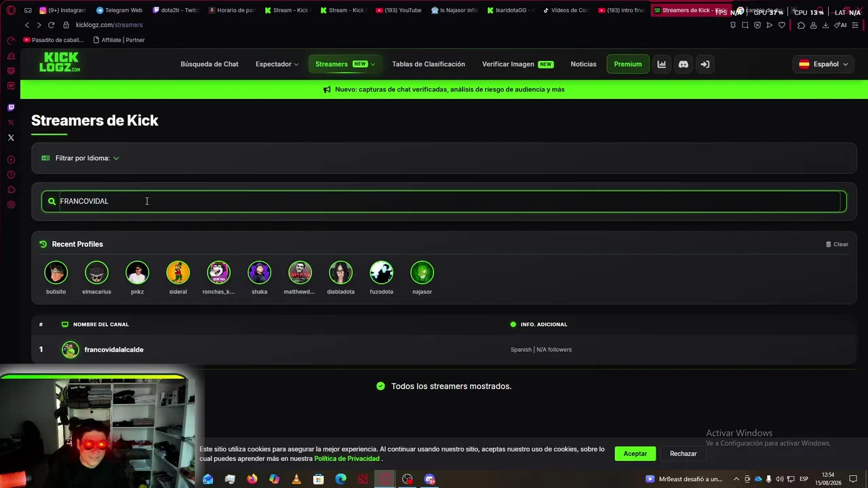The height and width of the screenshot is (488, 868).
Task: Open sideral recent profile
Action: click(178, 278)
